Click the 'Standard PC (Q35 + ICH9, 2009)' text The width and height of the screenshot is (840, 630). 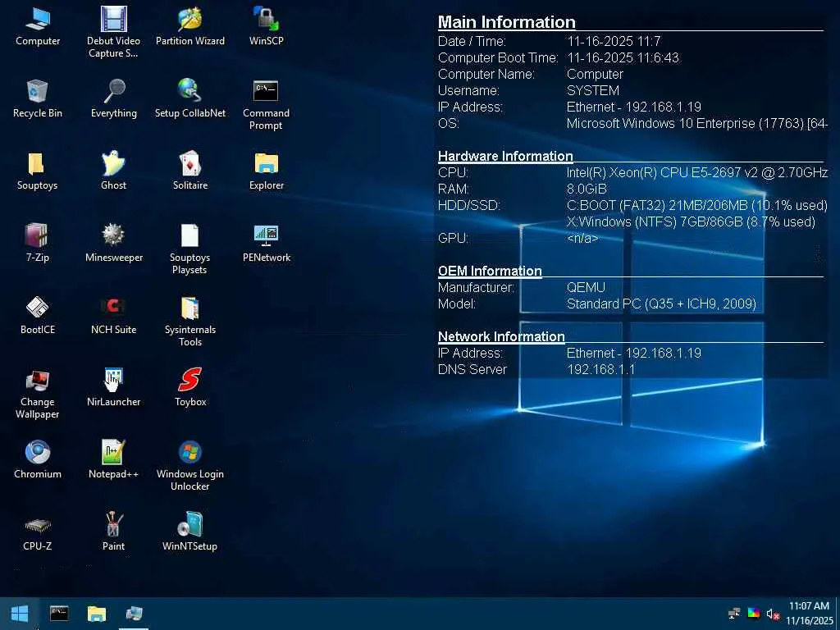click(x=662, y=304)
